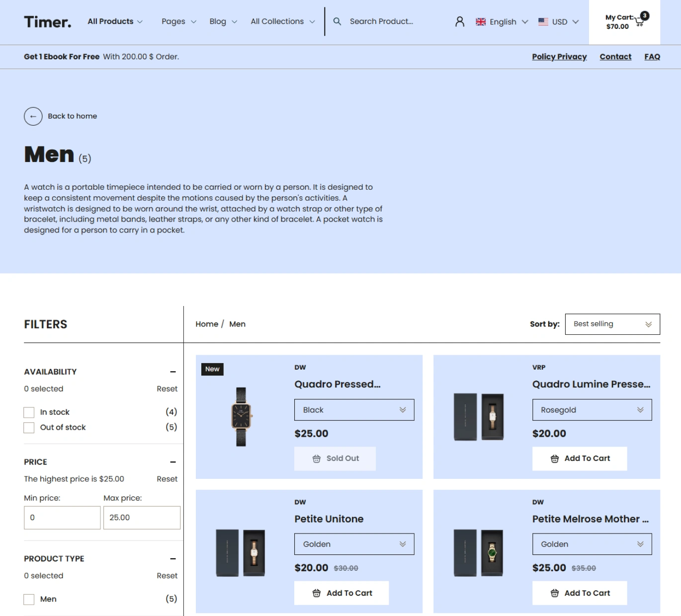This screenshot has height=616, width=681.
Task: Open the shopping cart icon
Action: pos(640,22)
